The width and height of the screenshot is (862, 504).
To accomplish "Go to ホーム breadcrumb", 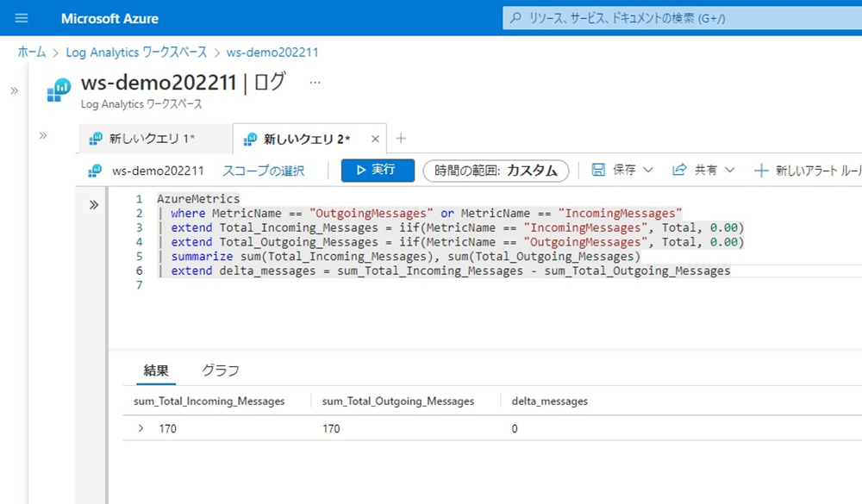I will [x=32, y=53].
